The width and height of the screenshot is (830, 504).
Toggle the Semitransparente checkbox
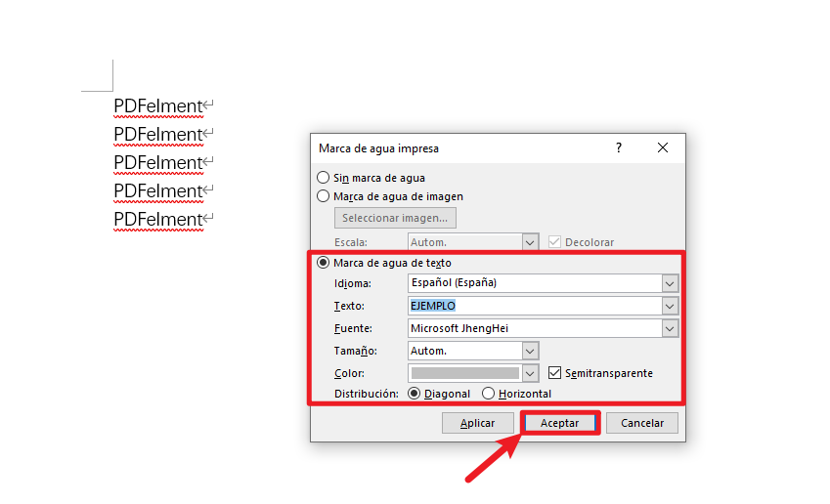554,373
